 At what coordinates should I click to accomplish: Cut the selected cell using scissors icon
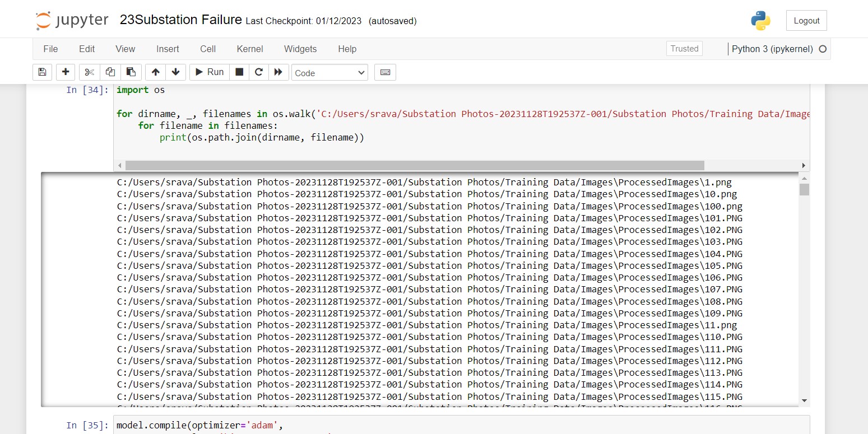coord(89,72)
